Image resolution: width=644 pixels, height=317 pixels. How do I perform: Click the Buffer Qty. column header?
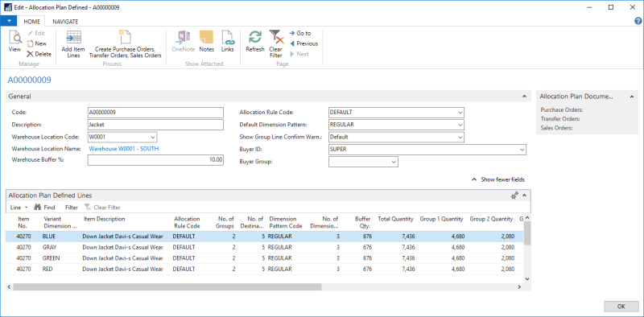(363, 222)
